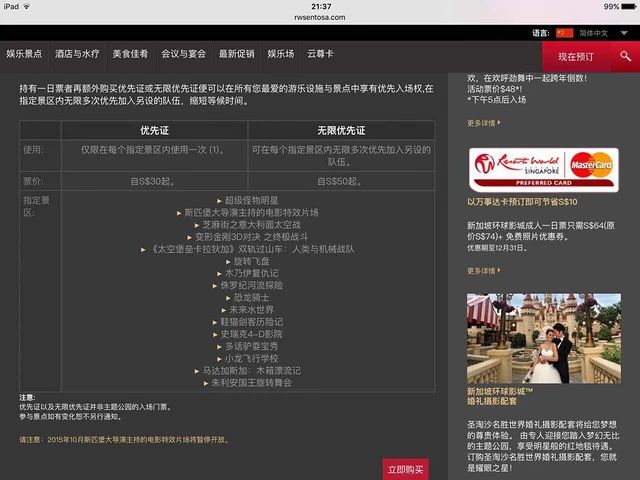Click the wedding photo thumbnail
The height and width of the screenshot is (480, 640).
coord(544,338)
